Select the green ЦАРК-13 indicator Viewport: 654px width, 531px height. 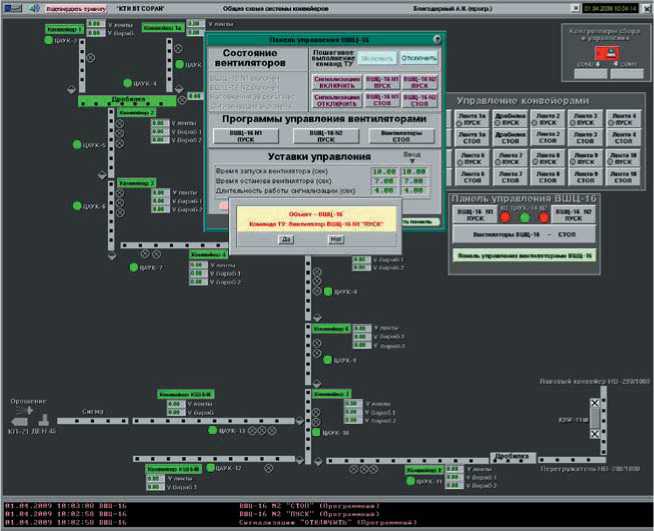[x=213, y=430]
